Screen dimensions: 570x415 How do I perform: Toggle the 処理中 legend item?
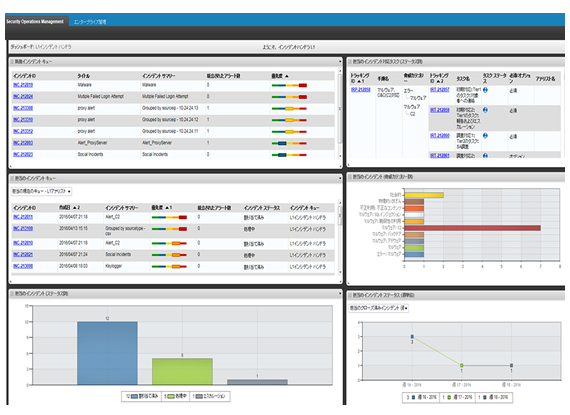tap(176, 396)
